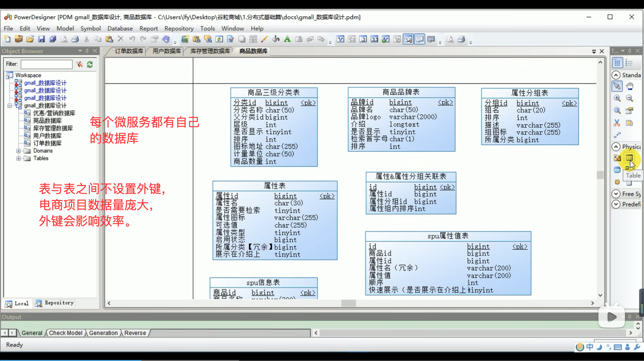This screenshot has width=644, height=361.
Task: Click the Filter input field
Action: pos(46,64)
